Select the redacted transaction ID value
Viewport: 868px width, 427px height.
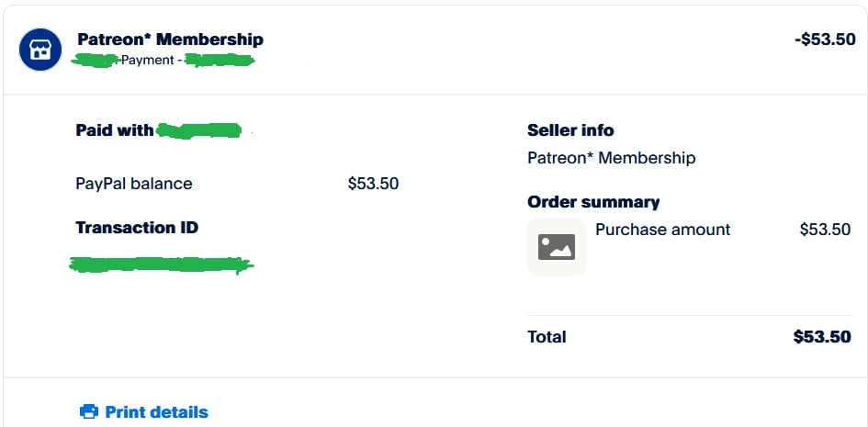(161, 265)
